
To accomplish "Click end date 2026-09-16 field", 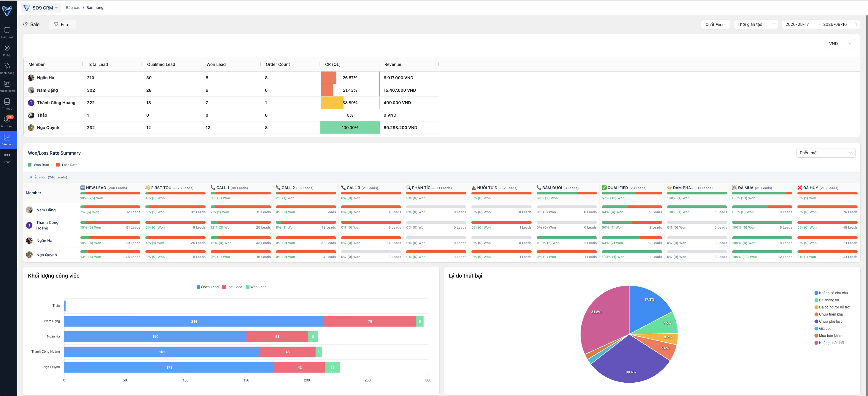I will [x=835, y=24].
